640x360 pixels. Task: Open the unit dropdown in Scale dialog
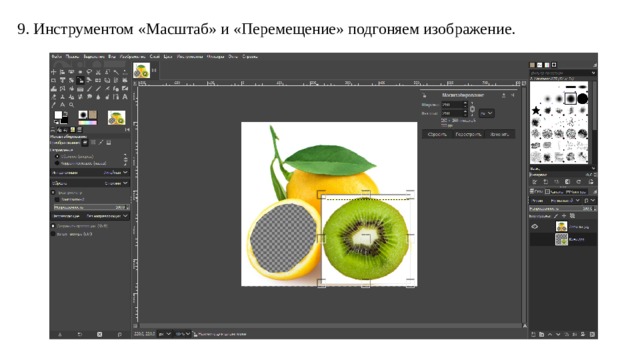[487, 113]
